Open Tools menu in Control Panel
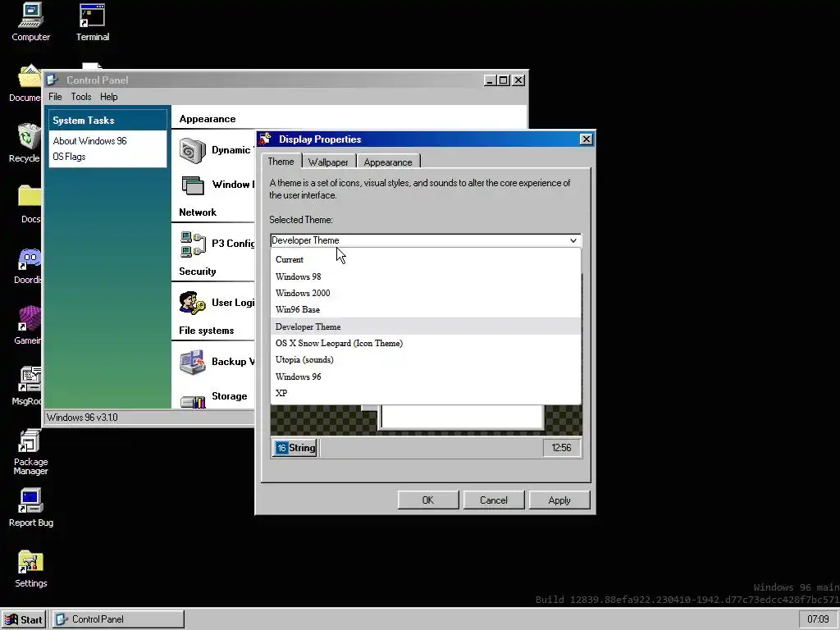Screen dimensions: 840x630 (81, 97)
